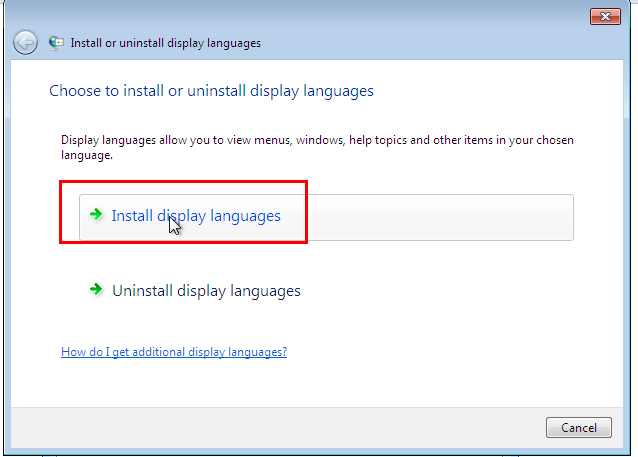This screenshot has height=457, width=638.
Task: Click the gray footer bar left of Cancel
Action: pyautogui.click(x=277, y=428)
